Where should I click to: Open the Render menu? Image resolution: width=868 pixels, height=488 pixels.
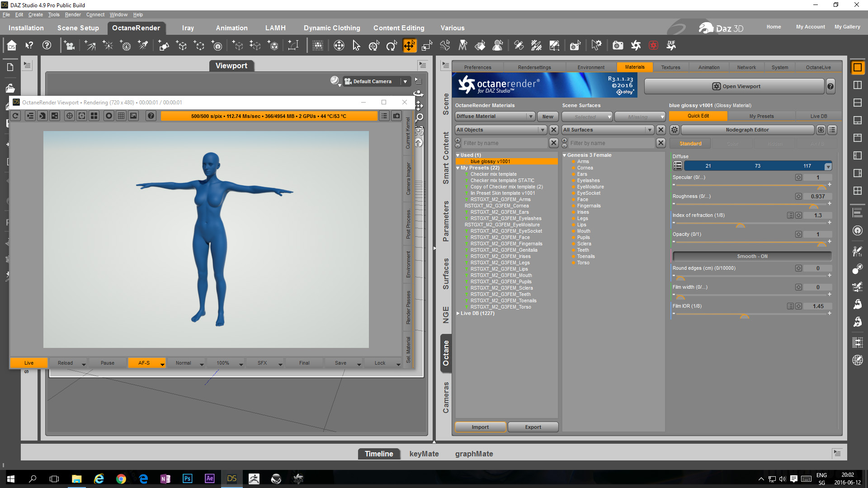pyautogui.click(x=72, y=14)
